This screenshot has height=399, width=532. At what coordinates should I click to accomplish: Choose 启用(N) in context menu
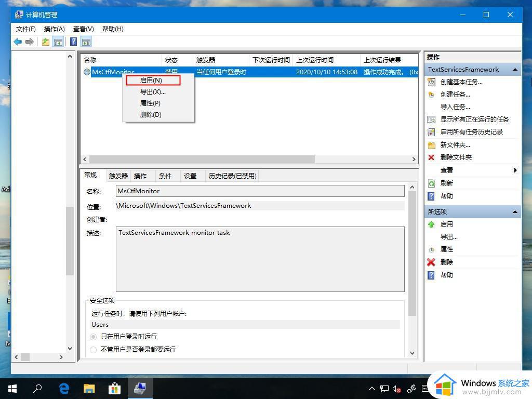153,81
